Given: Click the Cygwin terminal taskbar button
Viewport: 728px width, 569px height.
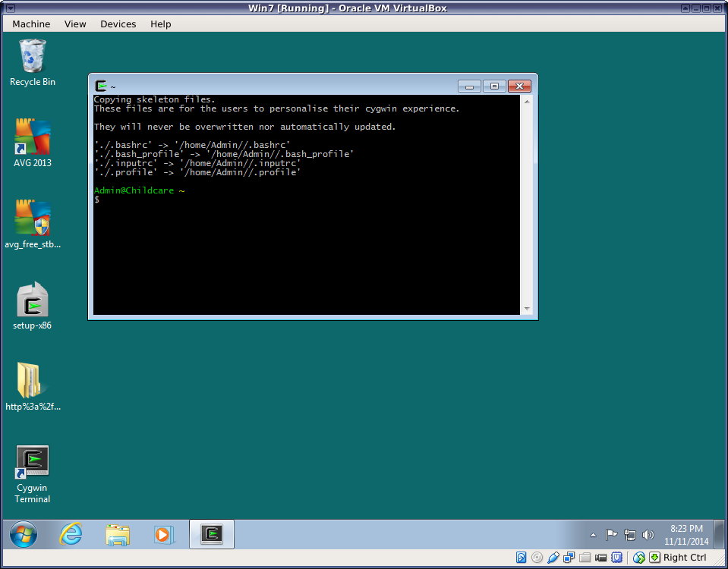Looking at the screenshot, I should point(212,534).
